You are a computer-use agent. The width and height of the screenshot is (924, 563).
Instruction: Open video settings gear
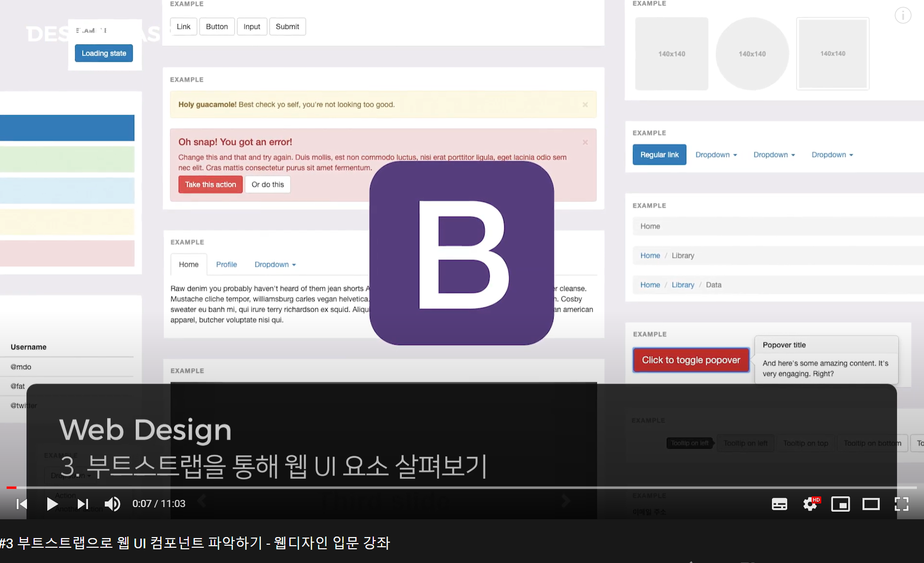tap(810, 504)
